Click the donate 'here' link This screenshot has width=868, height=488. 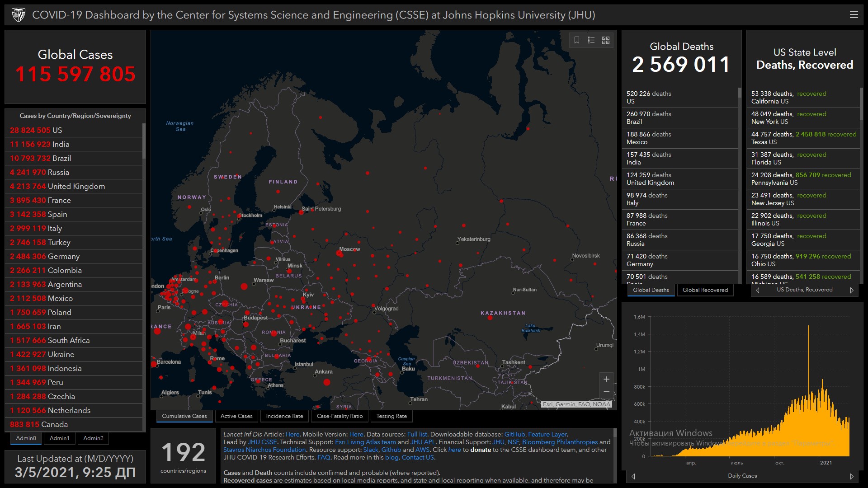click(454, 450)
